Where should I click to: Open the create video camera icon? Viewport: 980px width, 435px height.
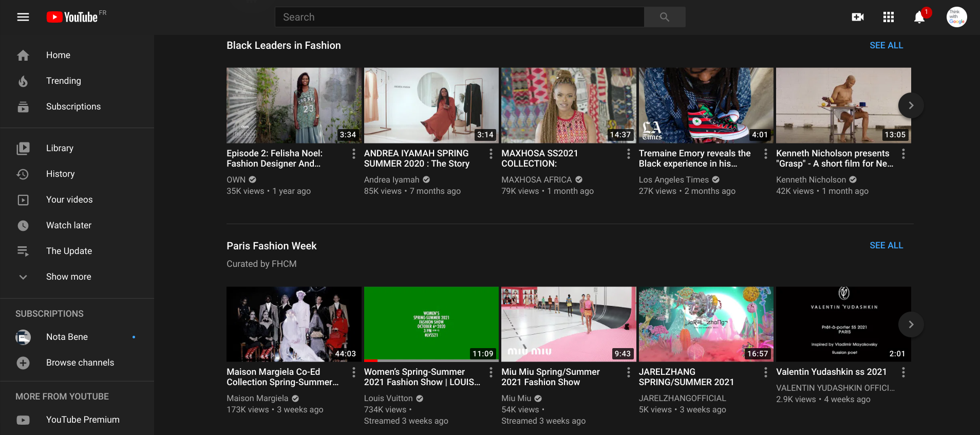pyautogui.click(x=858, y=17)
